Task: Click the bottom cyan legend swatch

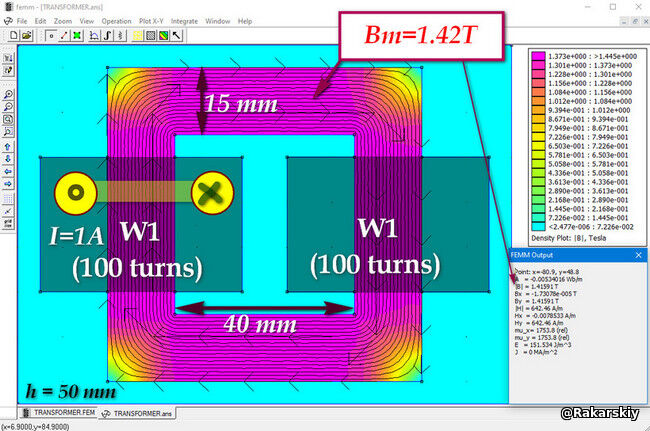Action: click(538, 227)
